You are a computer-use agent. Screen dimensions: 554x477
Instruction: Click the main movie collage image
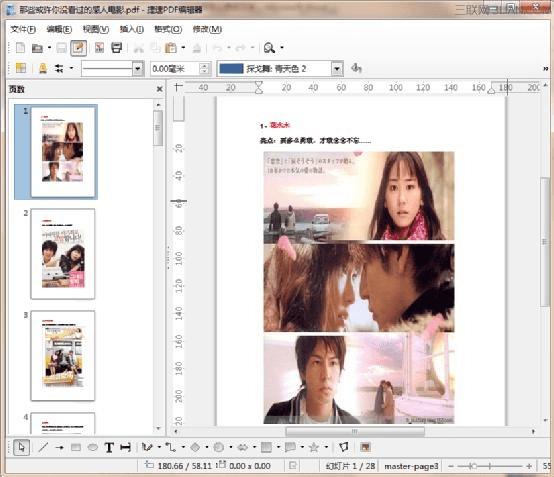pos(359,287)
